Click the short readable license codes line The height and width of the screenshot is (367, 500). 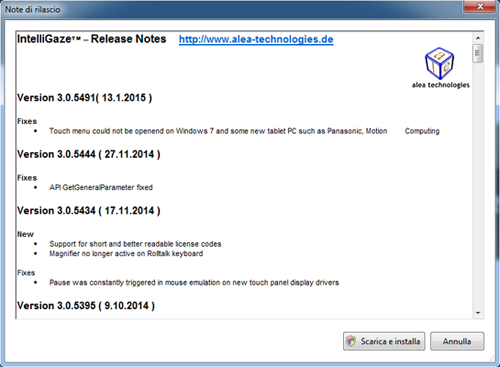(x=135, y=244)
